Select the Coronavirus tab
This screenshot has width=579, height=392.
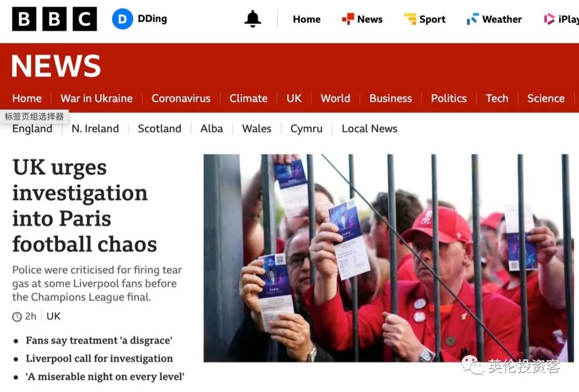coord(181,99)
